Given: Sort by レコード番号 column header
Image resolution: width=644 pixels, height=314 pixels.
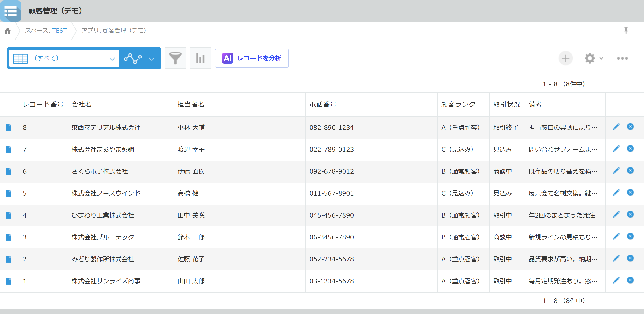Looking at the screenshot, I should (x=43, y=104).
